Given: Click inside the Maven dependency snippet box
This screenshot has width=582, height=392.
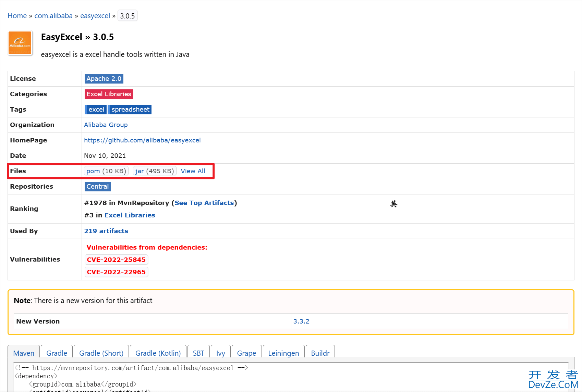Looking at the screenshot, I should coord(291,377).
